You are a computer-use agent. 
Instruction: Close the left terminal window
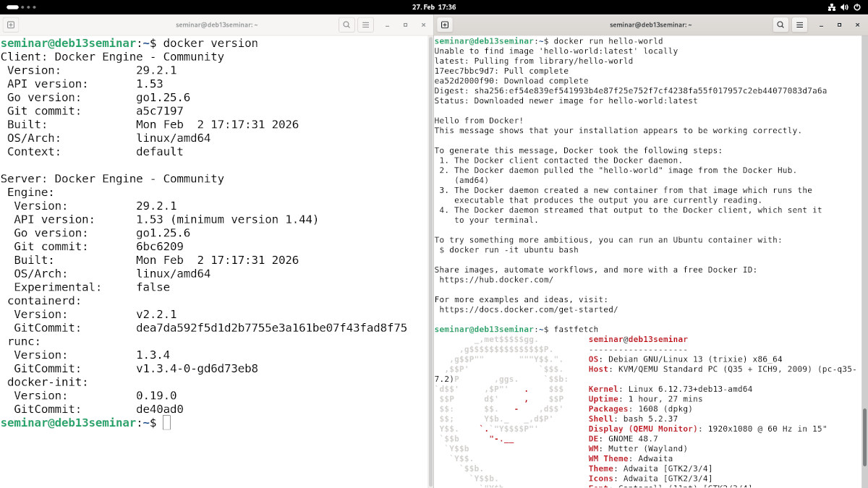422,25
